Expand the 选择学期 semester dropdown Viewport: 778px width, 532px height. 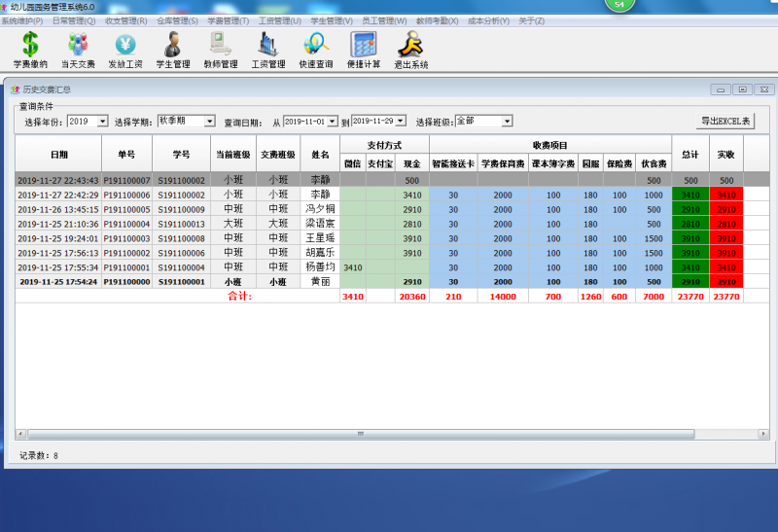tap(210, 122)
